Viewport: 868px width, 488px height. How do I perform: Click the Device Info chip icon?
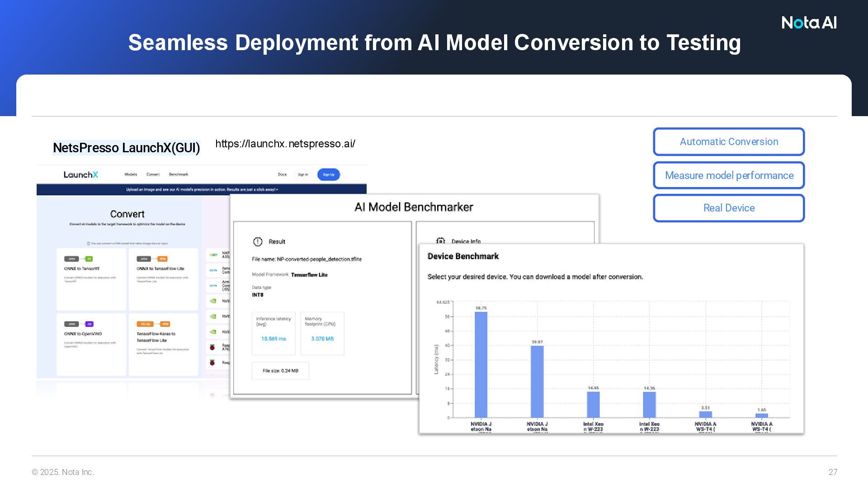pos(440,241)
